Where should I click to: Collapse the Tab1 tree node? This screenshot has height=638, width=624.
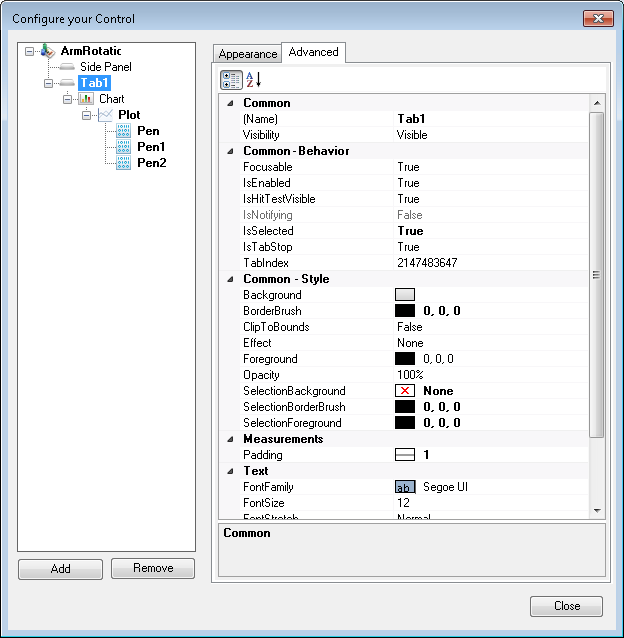coord(49,83)
